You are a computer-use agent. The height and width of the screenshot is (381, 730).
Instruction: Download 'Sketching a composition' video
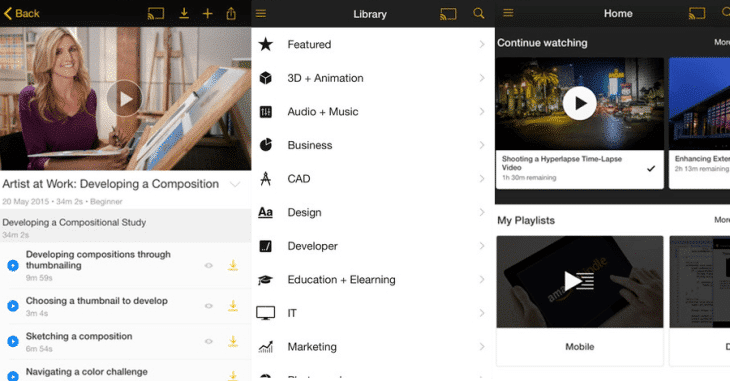click(x=233, y=341)
